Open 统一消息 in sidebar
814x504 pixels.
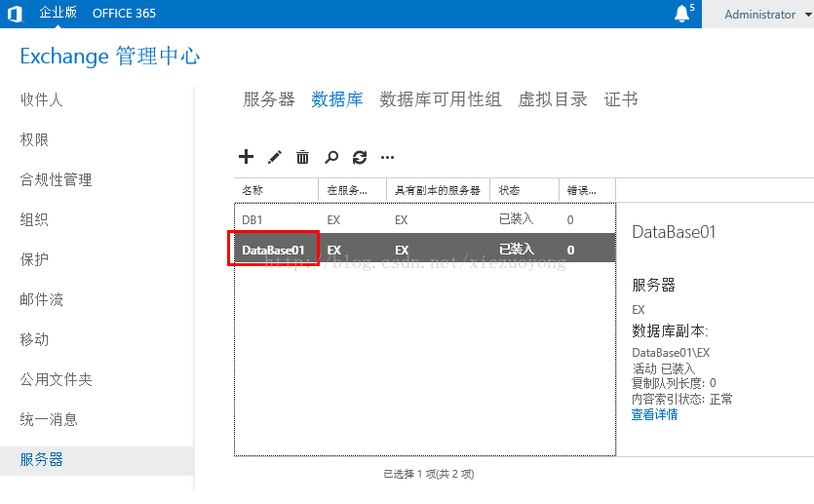49,419
